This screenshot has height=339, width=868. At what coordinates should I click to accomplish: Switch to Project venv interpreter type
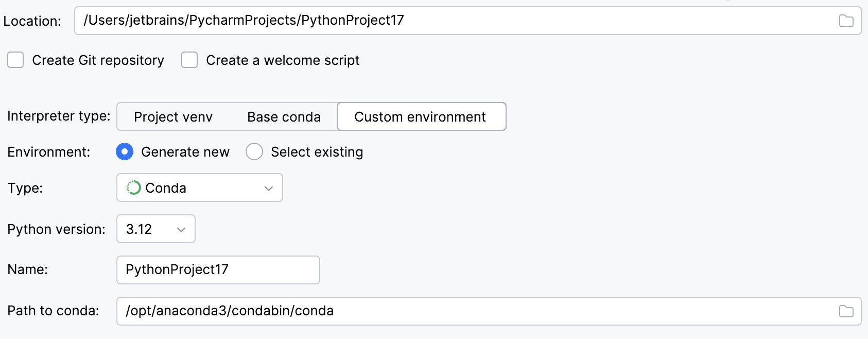click(x=173, y=117)
